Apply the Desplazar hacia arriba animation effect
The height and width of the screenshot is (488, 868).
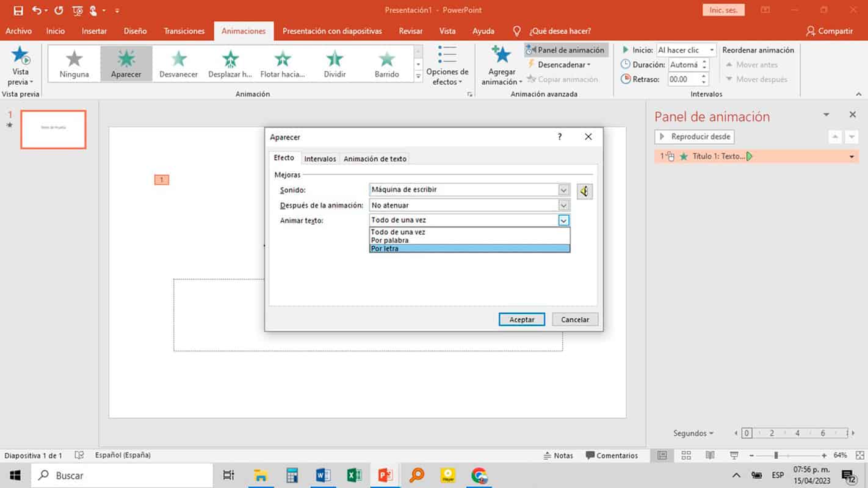tap(230, 63)
